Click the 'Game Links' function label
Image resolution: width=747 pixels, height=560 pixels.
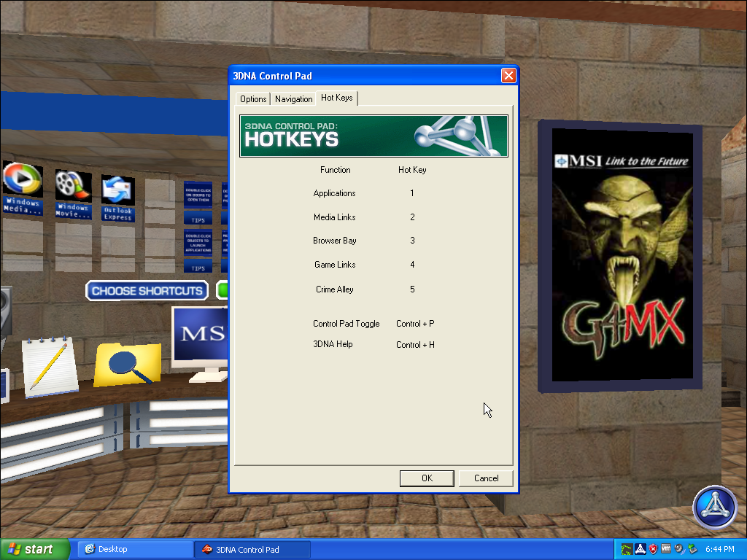(335, 264)
